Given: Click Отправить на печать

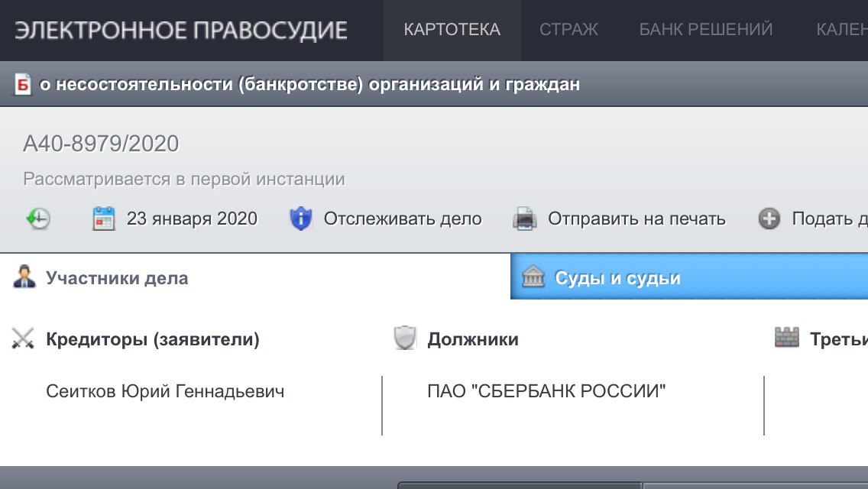Looking at the screenshot, I should [x=636, y=219].
